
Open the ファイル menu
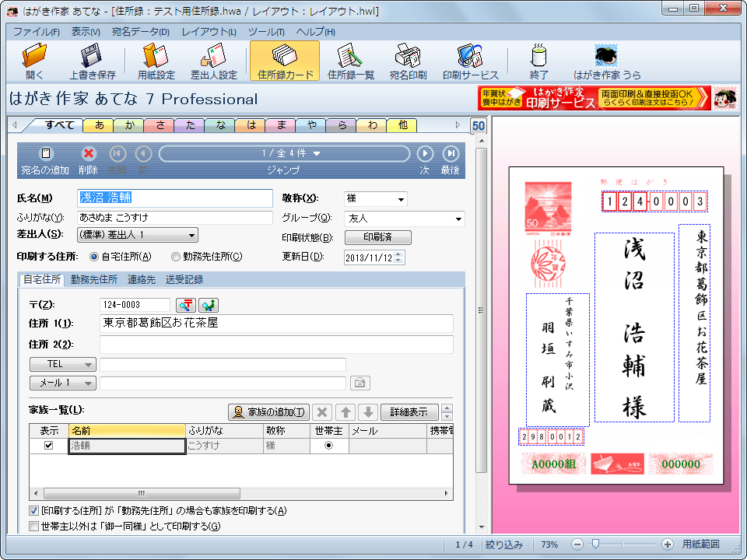click(x=37, y=32)
